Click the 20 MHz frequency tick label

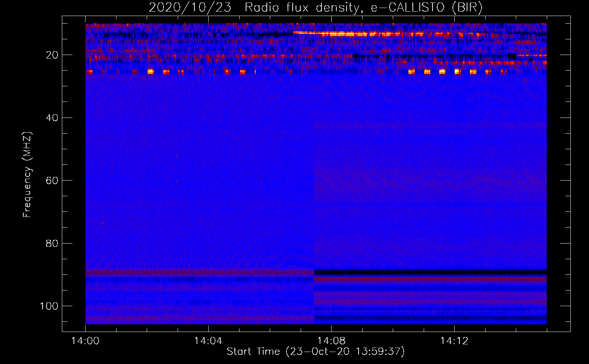[x=52, y=55]
